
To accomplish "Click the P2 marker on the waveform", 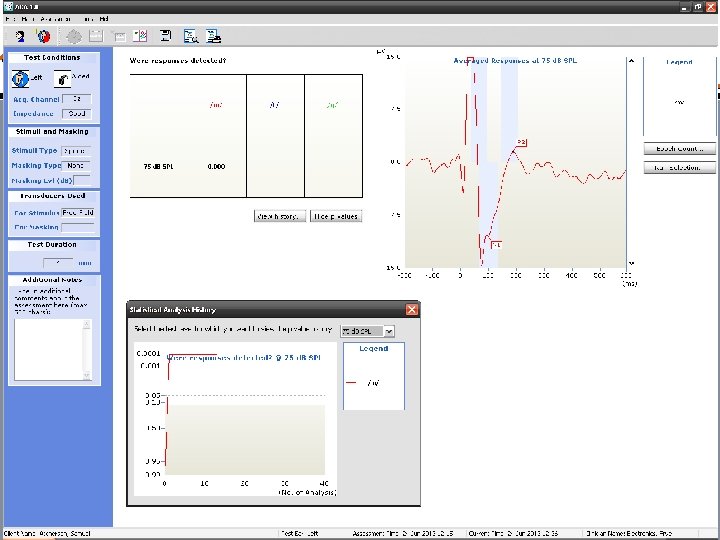I will point(521,143).
